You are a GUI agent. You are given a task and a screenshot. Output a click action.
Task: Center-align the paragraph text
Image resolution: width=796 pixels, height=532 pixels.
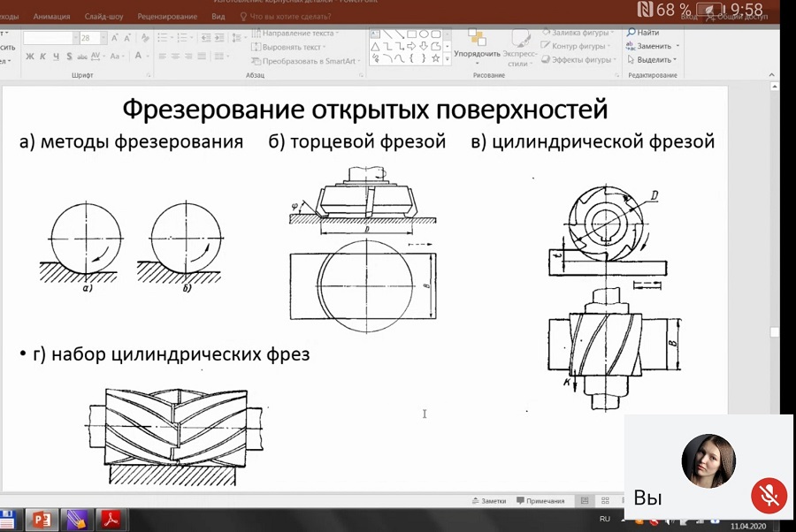(x=176, y=57)
